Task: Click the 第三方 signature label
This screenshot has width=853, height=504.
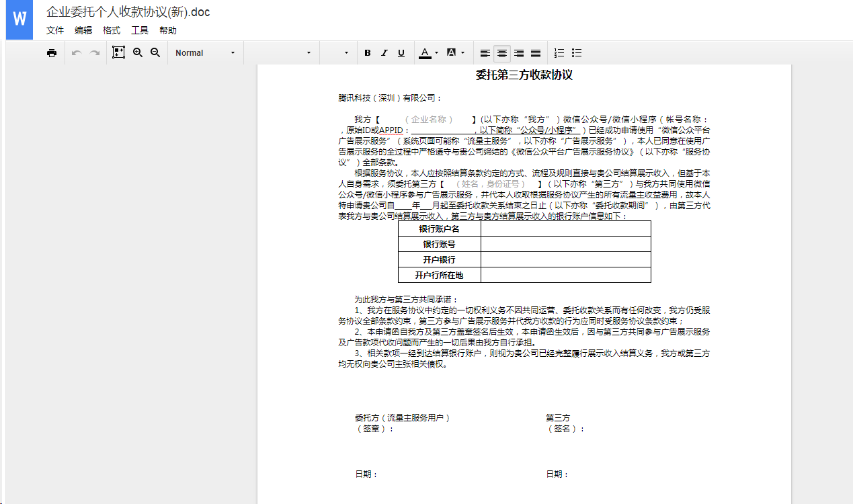Action: [x=558, y=418]
